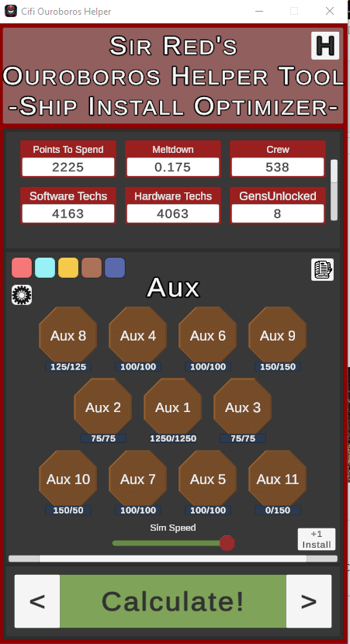Click the +1 Install button
Screen dimensions: 350x644
click(317, 539)
